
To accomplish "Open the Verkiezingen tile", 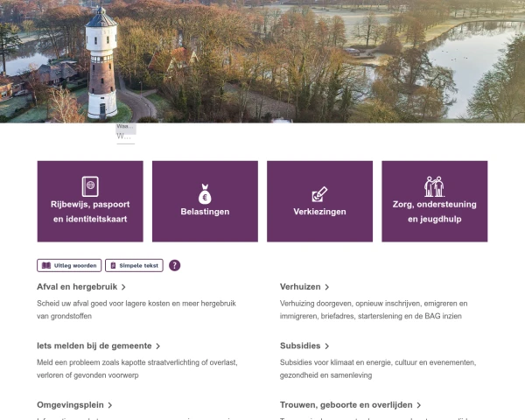I will click(x=319, y=201).
